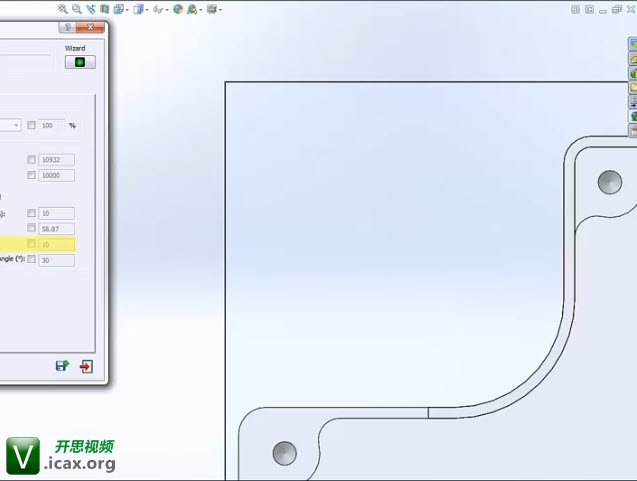Select the Zoom to Area tool
637x481 pixels.
(76, 9)
